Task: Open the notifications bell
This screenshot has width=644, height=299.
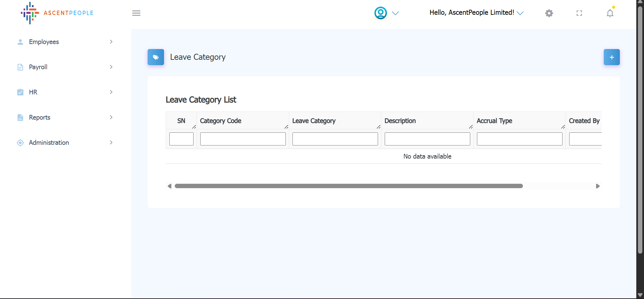Action: click(x=610, y=13)
